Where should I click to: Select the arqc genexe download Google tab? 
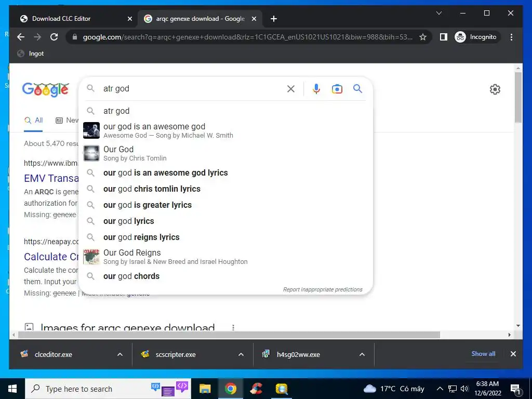(200, 19)
